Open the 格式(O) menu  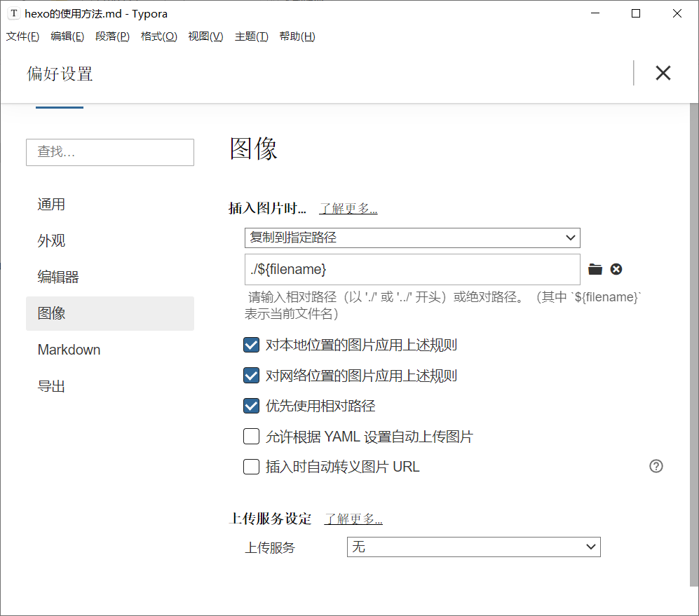[158, 36]
